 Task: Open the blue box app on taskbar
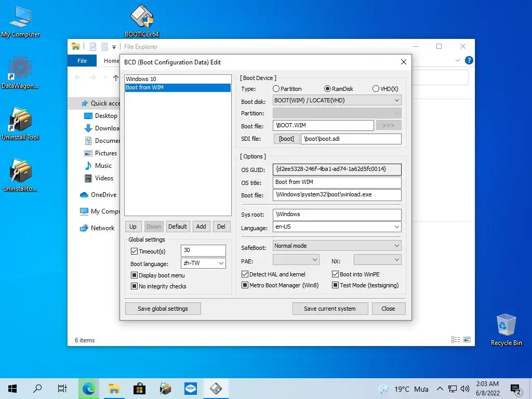[190, 389]
